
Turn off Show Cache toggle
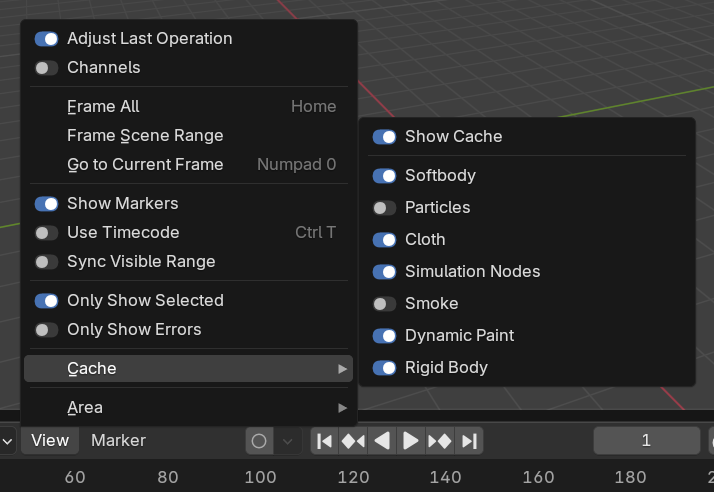tap(384, 137)
